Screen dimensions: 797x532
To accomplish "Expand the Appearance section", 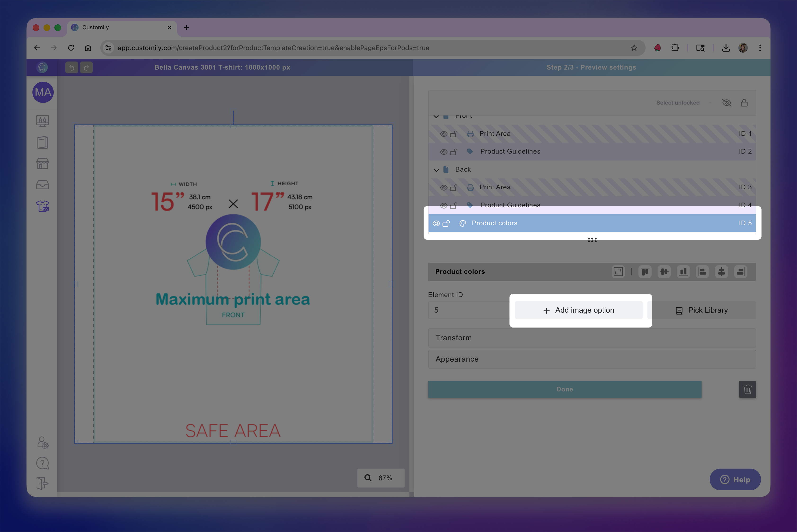I will pyautogui.click(x=592, y=359).
